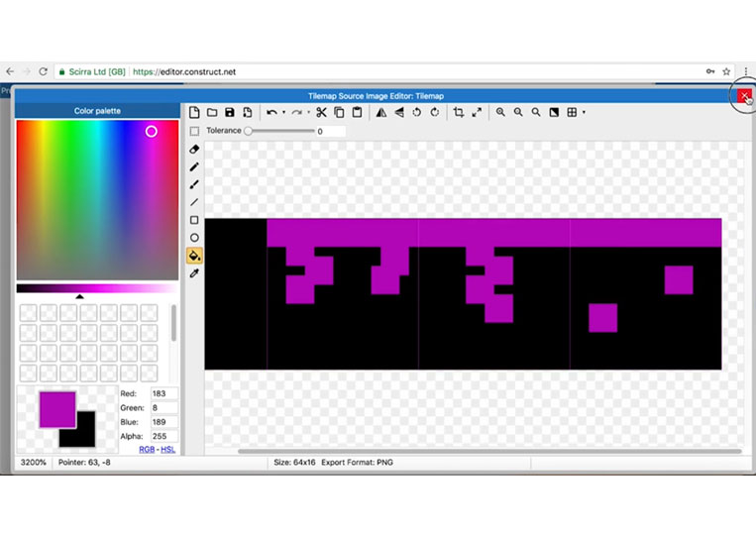Cut selection with the scissors icon
Viewport: 756px width, 536px height.
click(x=321, y=112)
